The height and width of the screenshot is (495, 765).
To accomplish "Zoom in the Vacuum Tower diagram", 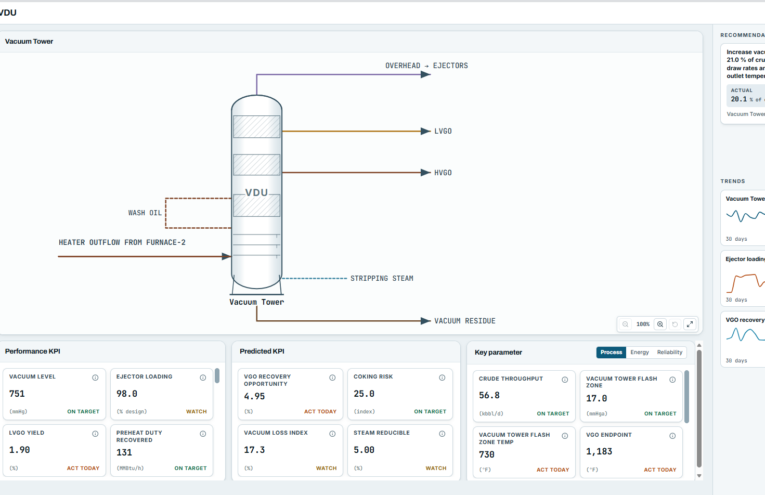I will click(x=660, y=324).
